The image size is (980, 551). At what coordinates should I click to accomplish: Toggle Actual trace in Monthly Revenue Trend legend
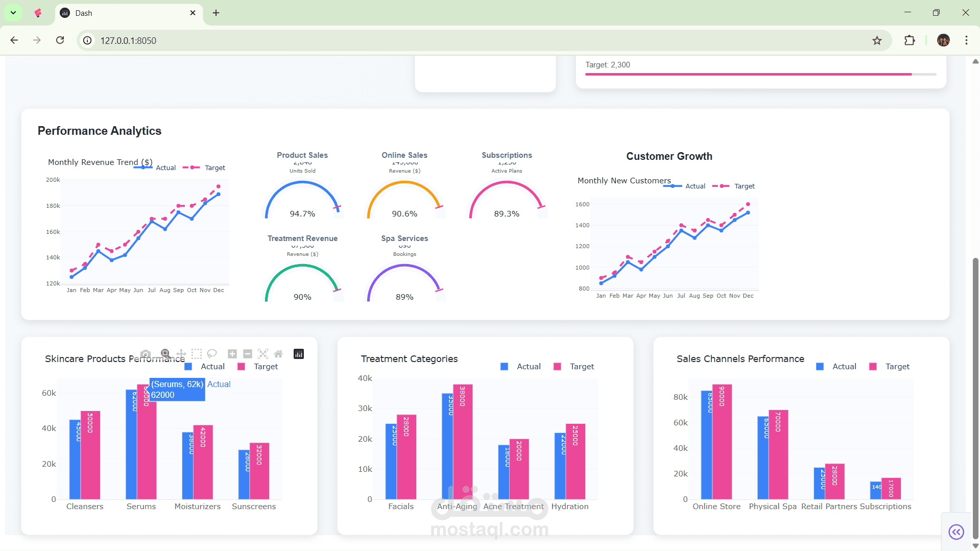[155, 167]
